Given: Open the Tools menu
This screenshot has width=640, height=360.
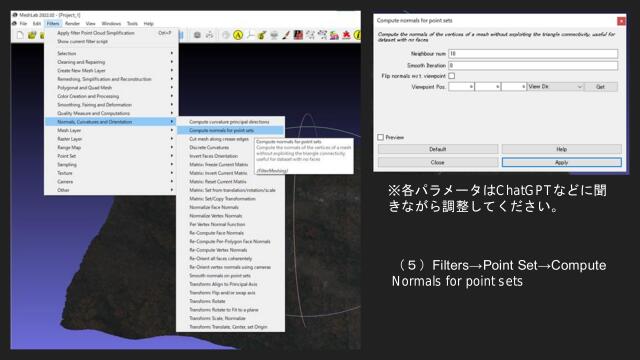Looking at the screenshot, I should point(132,24).
